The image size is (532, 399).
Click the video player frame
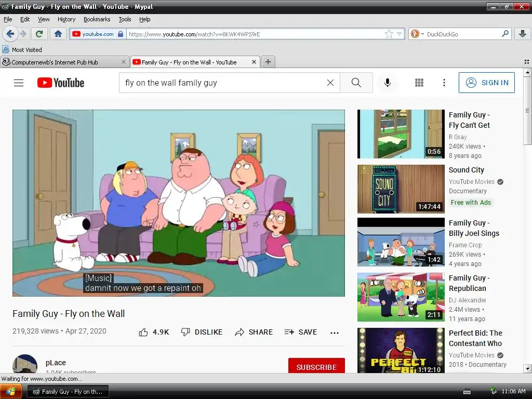pyautogui.click(x=179, y=203)
